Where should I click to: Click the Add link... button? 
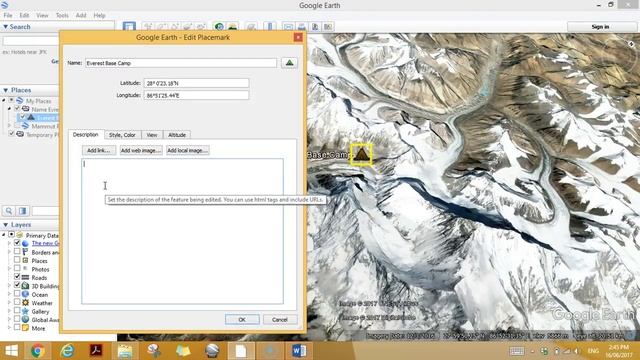click(x=98, y=150)
